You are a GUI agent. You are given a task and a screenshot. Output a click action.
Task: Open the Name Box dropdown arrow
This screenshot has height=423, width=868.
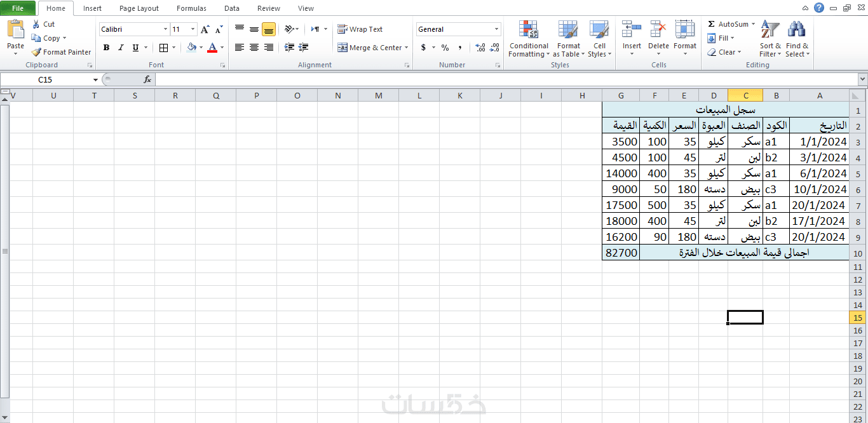(x=95, y=79)
